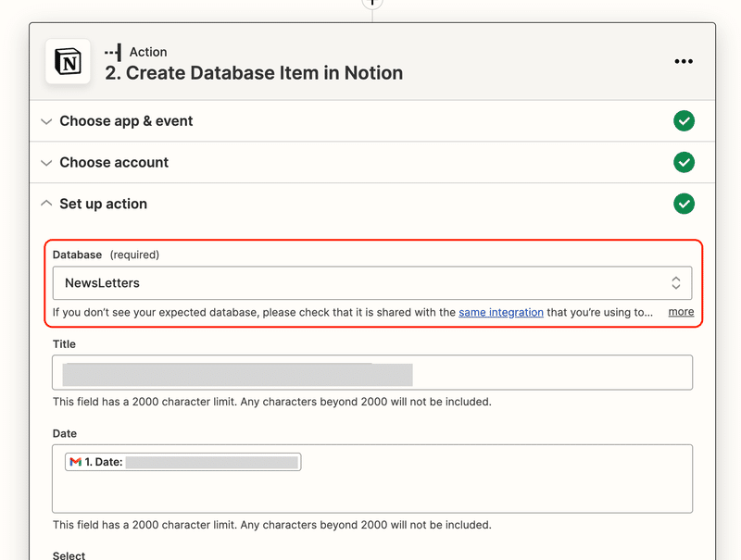The height and width of the screenshot is (560, 741).
Task: Click the Gmail icon in the Date pill
Action: 76,462
